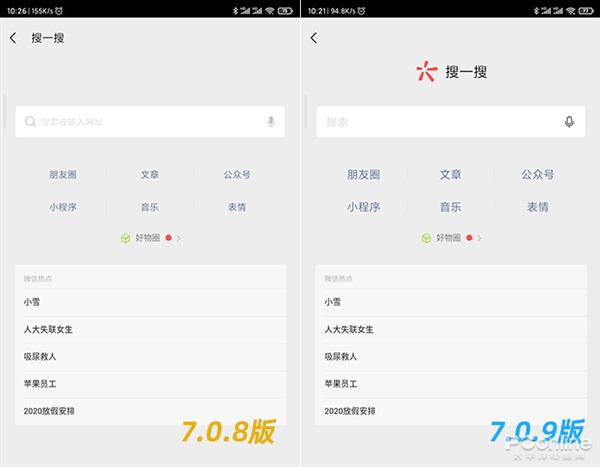
Task: Tap back arrow in the 7.0.9 screen
Action: pos(314,38)
